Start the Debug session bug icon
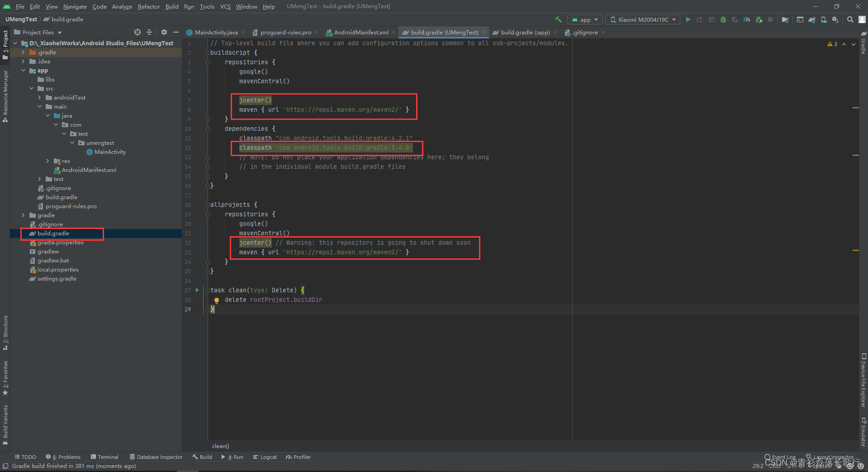Image resolution: width=868 pixels, height=472 pixels. tap(723, 19)
